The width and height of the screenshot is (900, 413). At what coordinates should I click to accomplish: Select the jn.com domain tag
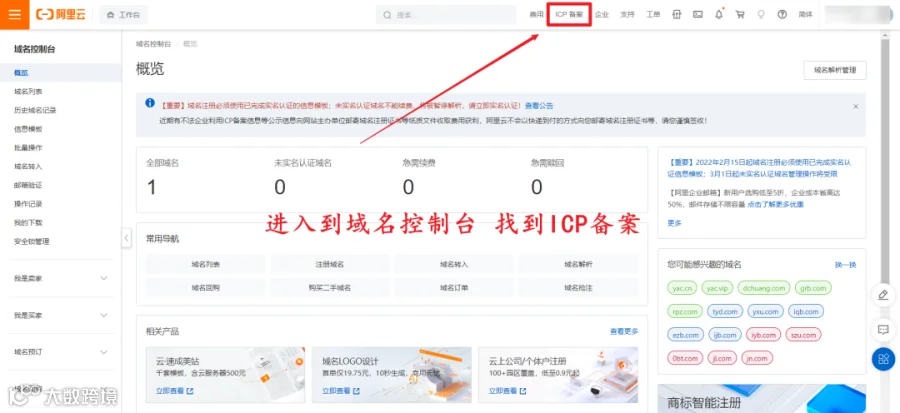pyautogui.click(x=757, y=359)
